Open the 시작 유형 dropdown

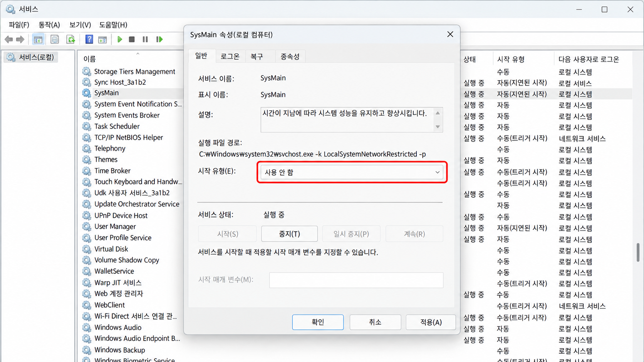352,172
